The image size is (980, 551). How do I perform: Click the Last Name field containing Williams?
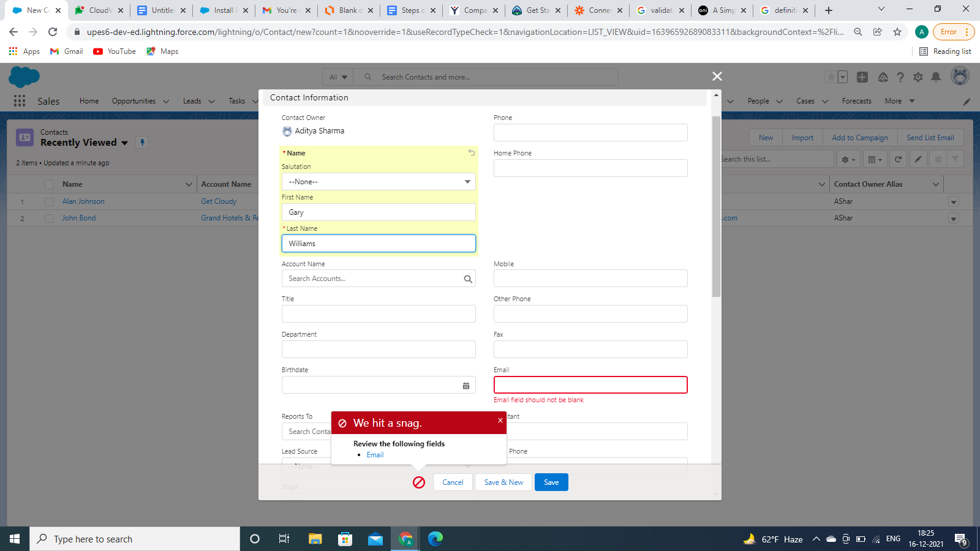pyautogui.click(x=379, y=244)
